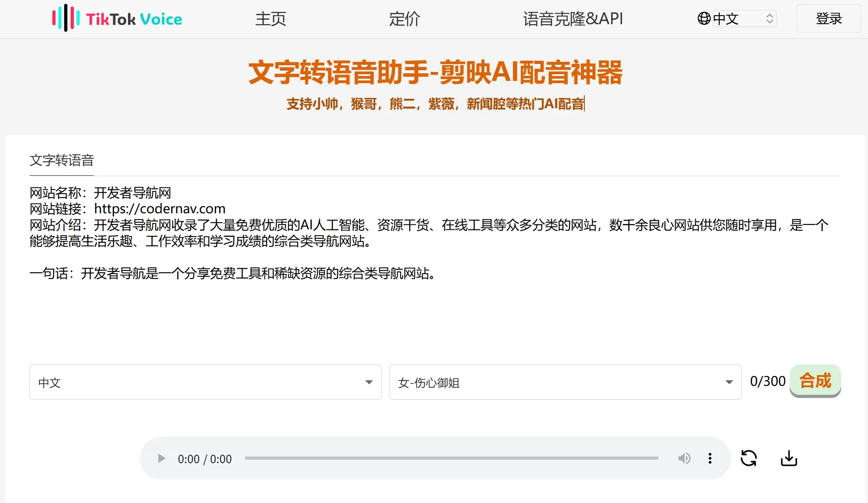Mute audio using the speaker icon
The height and width of the screenshot is (503, 868).
pos(684,458)
